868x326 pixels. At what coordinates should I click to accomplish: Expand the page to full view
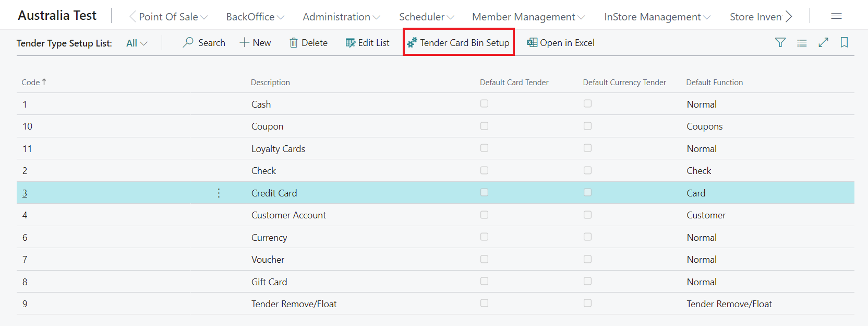(x=823, y=43)
